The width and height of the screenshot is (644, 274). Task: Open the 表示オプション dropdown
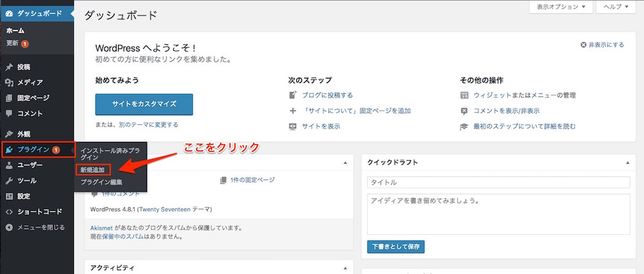point(561,7)
